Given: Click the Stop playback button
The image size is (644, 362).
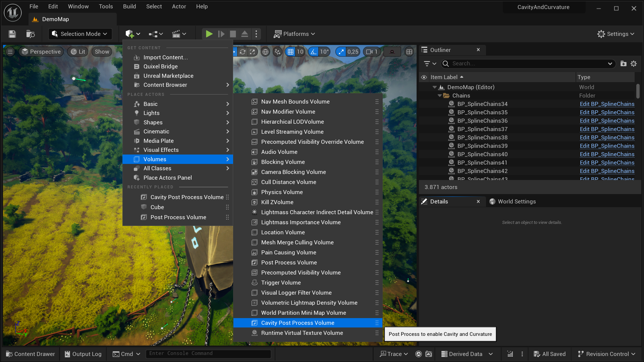Looking at the screenshot, I should (233, 34).
